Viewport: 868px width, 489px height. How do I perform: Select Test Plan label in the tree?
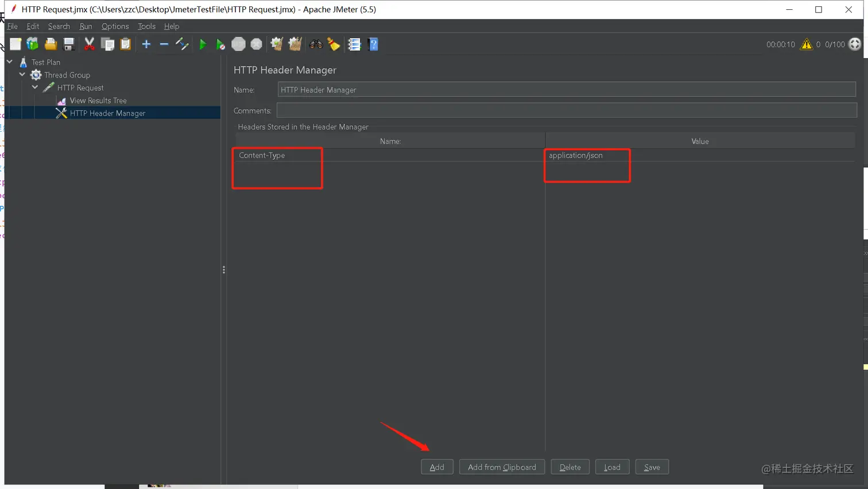(x=46, y=62)
